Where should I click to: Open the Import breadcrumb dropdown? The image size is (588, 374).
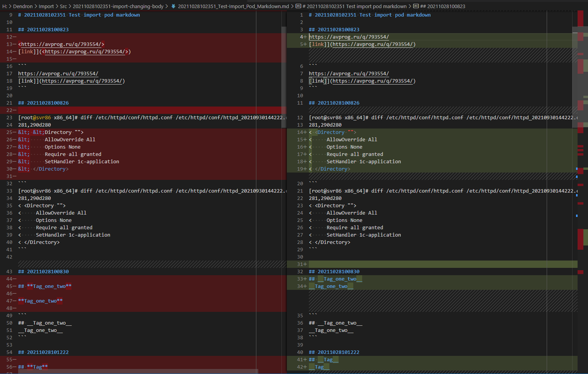coord(46,6)
